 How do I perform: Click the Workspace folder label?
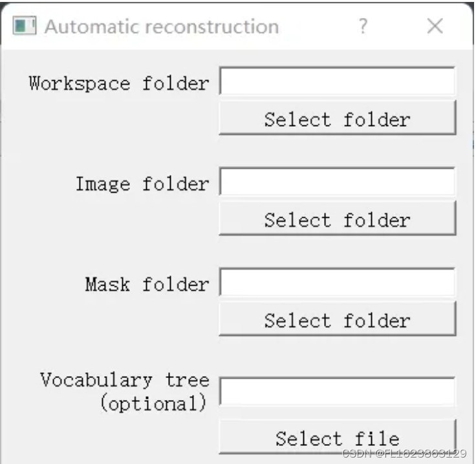119,83
